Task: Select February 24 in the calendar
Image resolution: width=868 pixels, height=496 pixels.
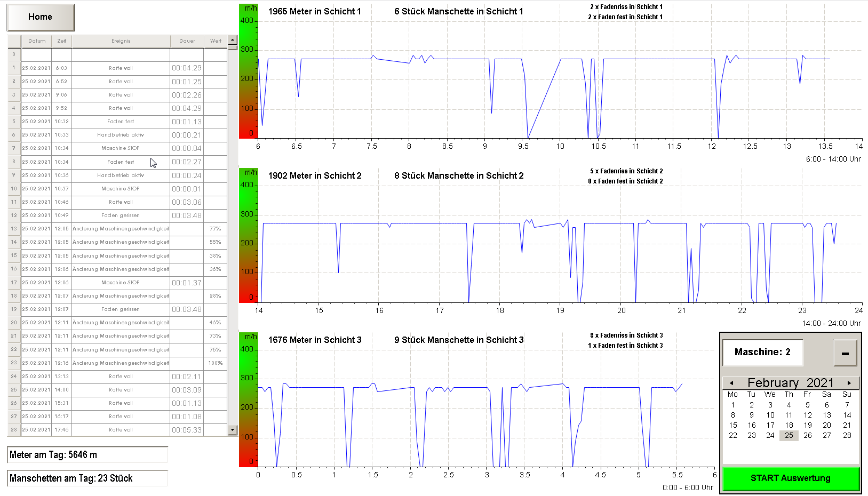Action: coord(770,435)
